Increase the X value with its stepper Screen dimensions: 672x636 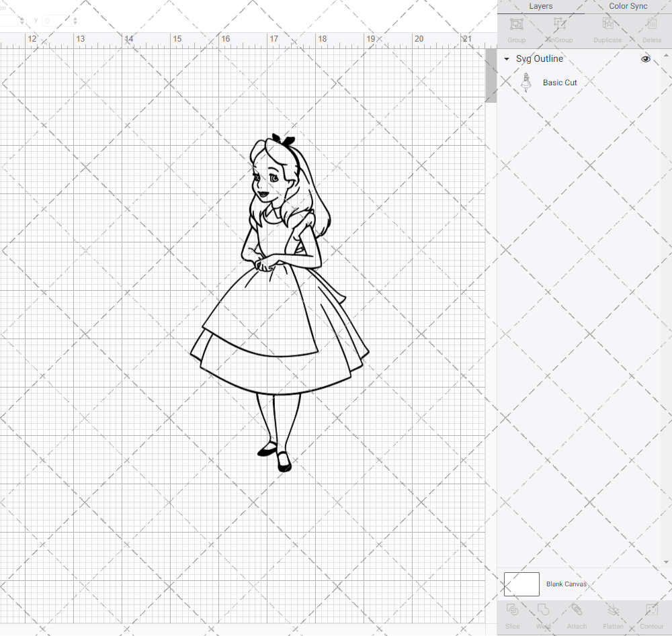pos(22,17)
